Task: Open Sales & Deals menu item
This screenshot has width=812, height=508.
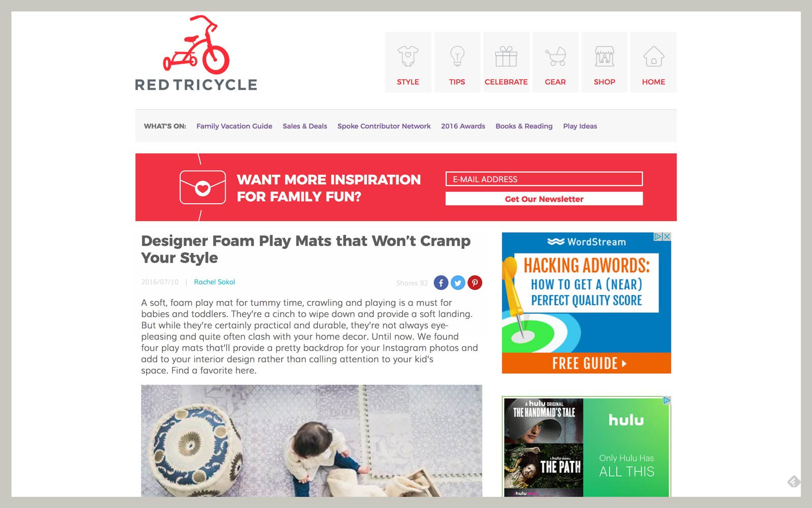Action: tap(305, 126)
